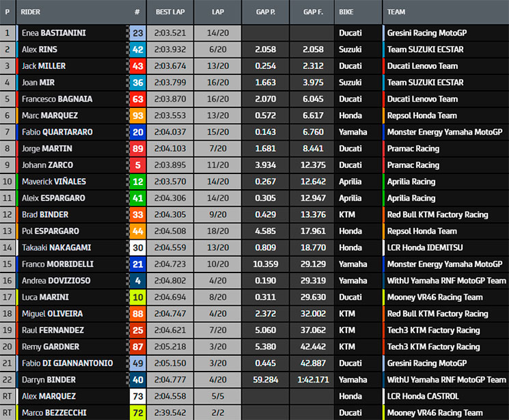This screenshot has width=509, height=420.
Task: Select rider name Alex RINS
Action: 39,49
